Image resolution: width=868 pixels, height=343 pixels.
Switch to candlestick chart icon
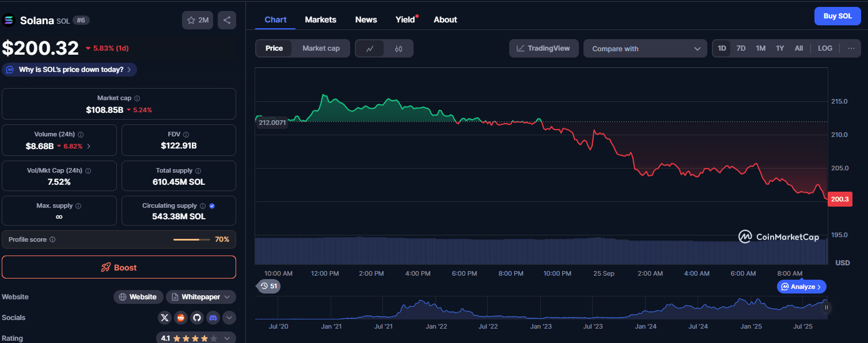click(399, 48)
